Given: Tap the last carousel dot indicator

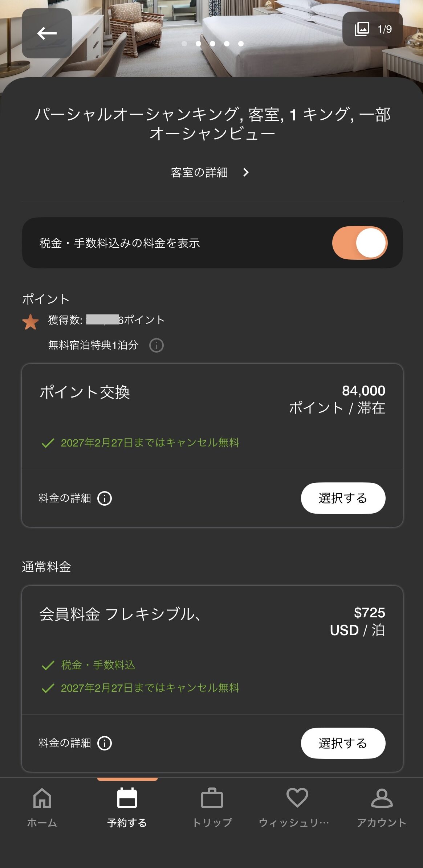Looking at the screenshot, I should (241, 44).
